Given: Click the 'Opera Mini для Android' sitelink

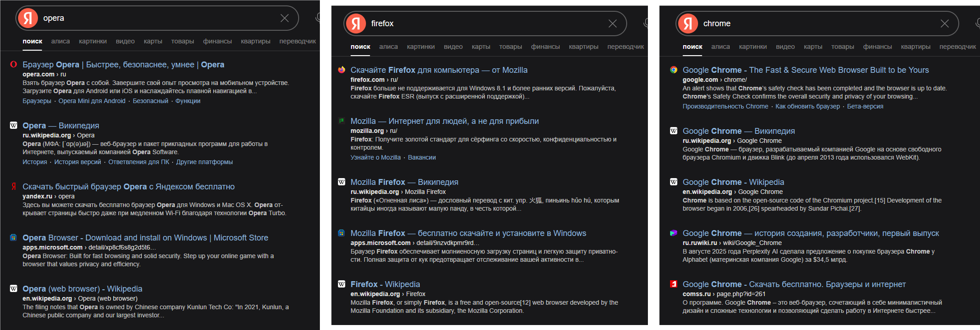Looking at the screenshot, I should point(92,101).
